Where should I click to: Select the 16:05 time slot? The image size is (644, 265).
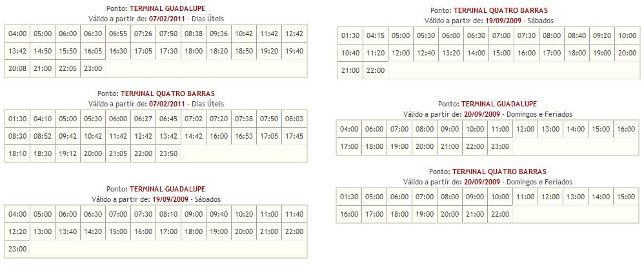point(93,50)
